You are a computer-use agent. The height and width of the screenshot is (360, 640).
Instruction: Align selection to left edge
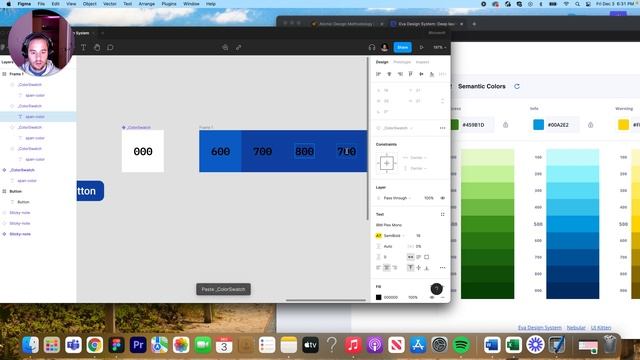pos(378,74)
